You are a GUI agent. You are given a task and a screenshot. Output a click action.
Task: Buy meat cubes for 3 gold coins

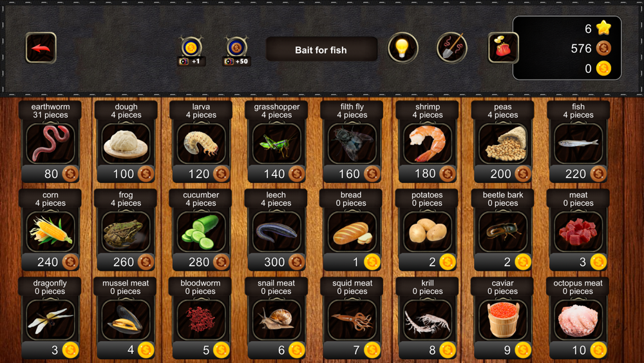578,262
